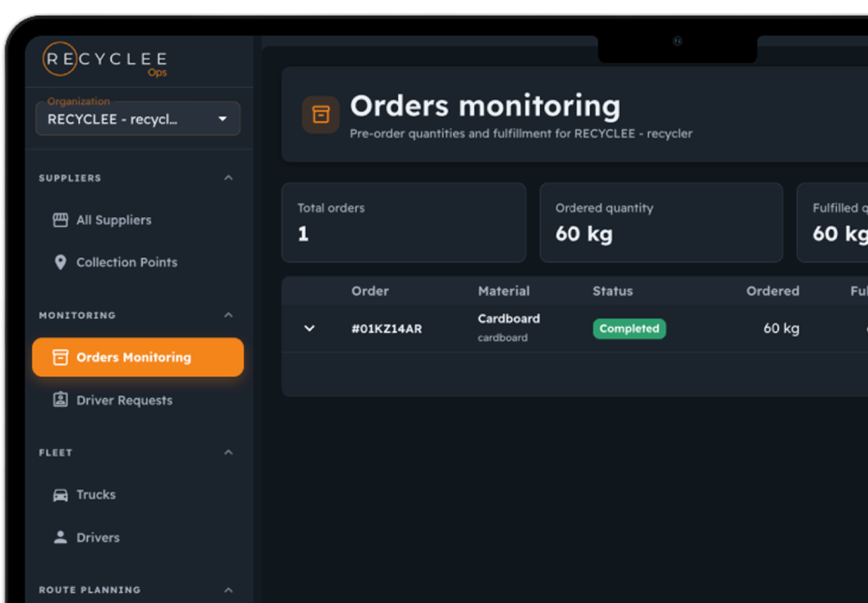Click the Completed status badge
Image resolution: width=868 pixels, height=603 pixels.
point(629,329)
